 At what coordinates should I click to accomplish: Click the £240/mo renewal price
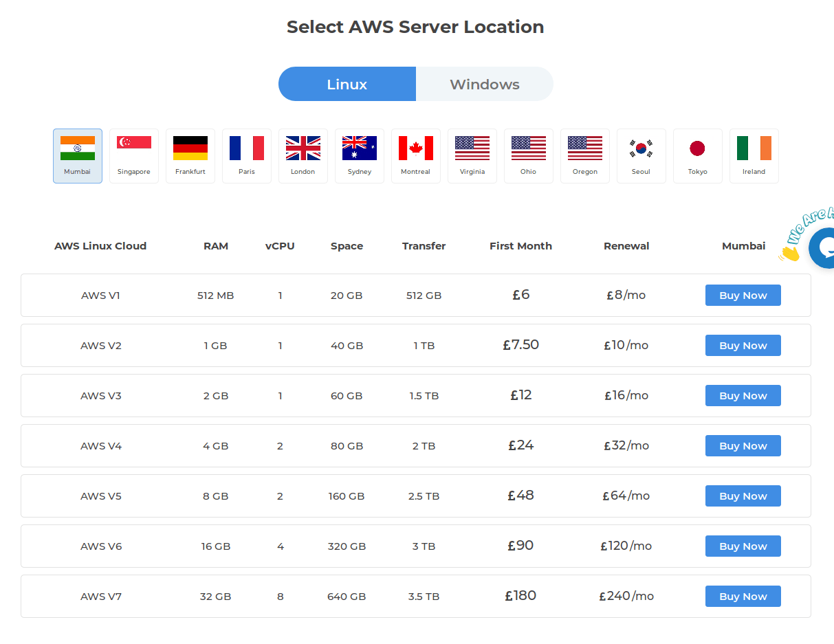coord(626,596)
